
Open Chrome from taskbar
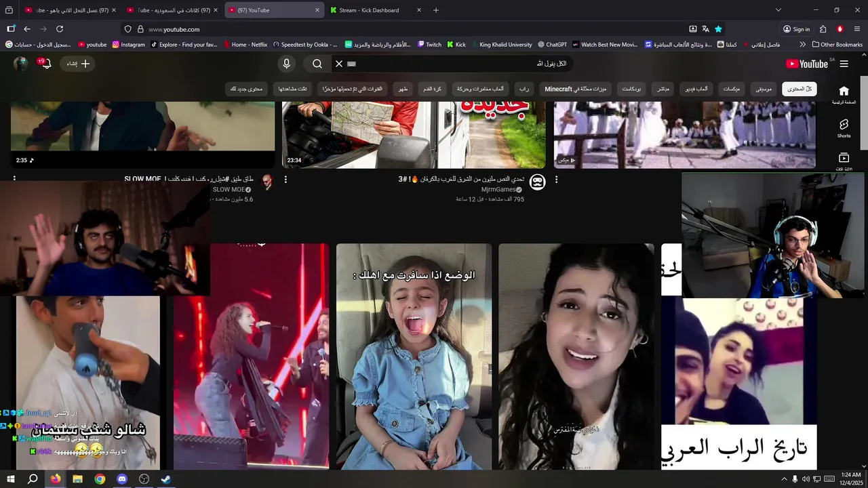point(100,479)
